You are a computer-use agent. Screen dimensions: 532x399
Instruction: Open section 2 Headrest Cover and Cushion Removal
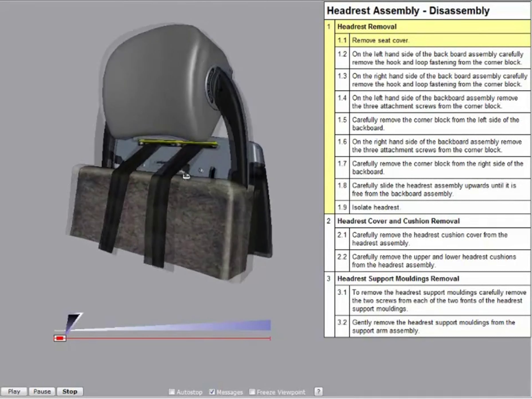click(x=398, y=221)
